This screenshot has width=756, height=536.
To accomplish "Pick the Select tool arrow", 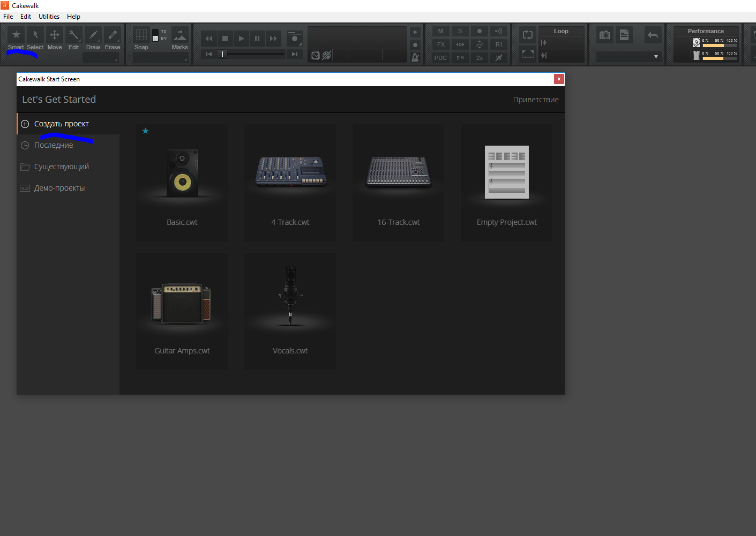I will click(x=35, y=35).
